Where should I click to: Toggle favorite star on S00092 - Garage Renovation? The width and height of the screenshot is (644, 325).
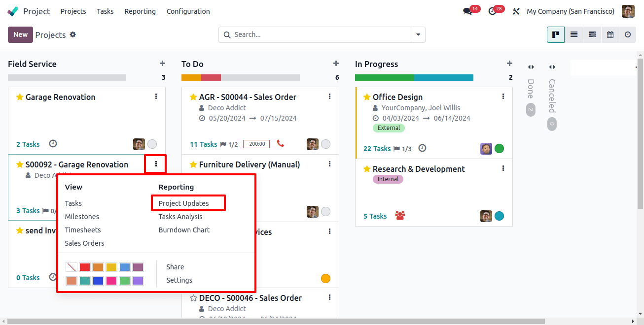[x=20, y=164]
